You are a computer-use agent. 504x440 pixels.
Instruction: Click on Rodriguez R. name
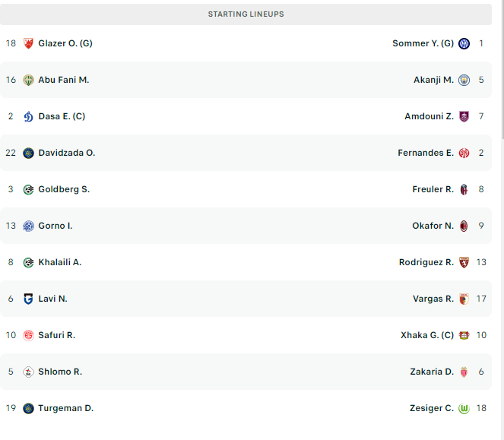(x=426, y=262)
